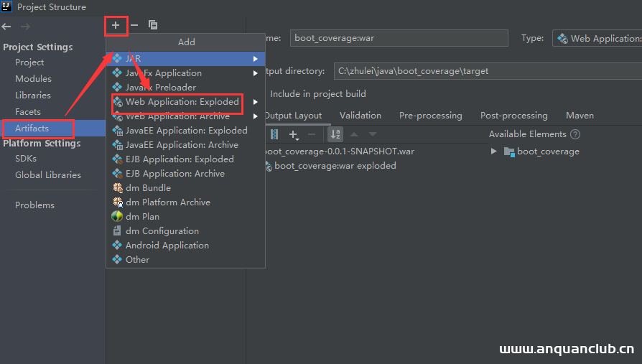642x364 pixels.
Task: Select Artifacts in Project Settings
Action: [x=32, y=129]
